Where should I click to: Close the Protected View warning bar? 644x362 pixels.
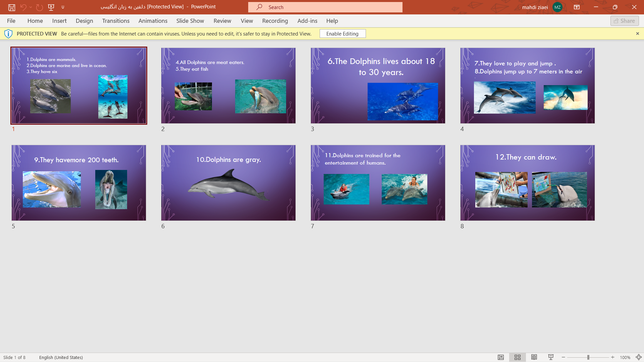point(637,34)
